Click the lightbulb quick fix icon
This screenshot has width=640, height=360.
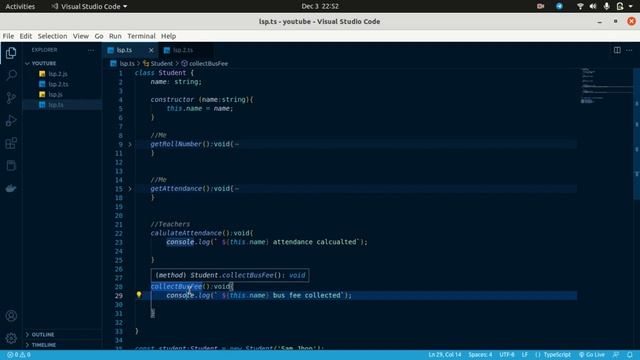pyautogui.click(x=139, y=295)
